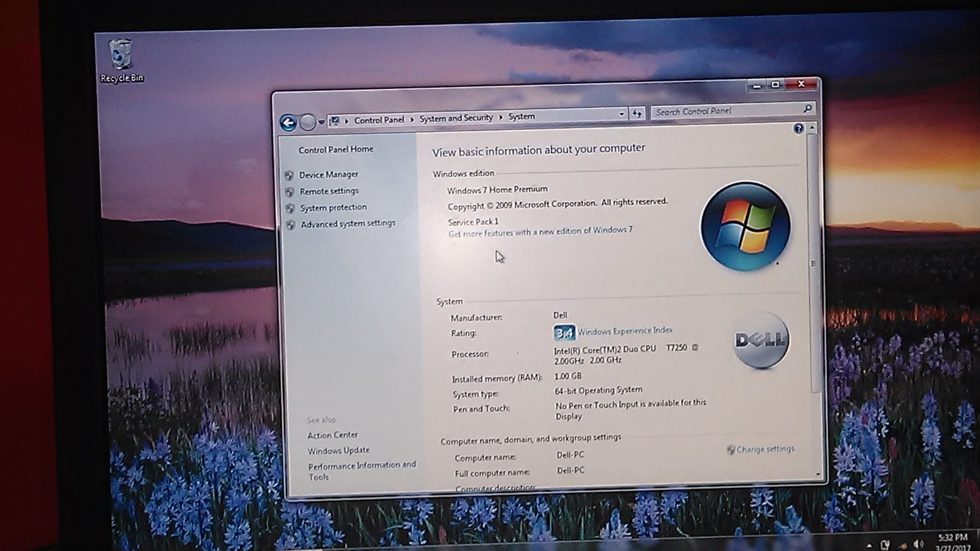
Task: Click the address bar refresh button
Action: [637, 114]
